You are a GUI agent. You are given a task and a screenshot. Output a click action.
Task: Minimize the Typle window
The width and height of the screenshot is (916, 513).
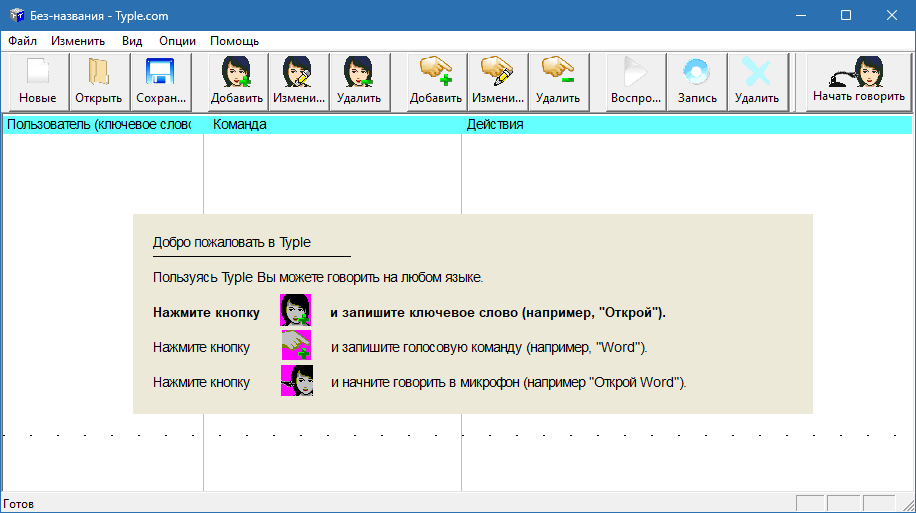(x=801, y=16)
